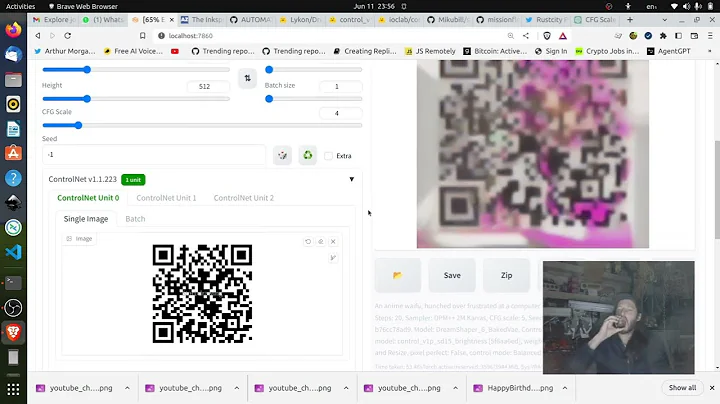Screen dimensions: 720x404
Task: Adjust the Height slider
Action: 136,99
